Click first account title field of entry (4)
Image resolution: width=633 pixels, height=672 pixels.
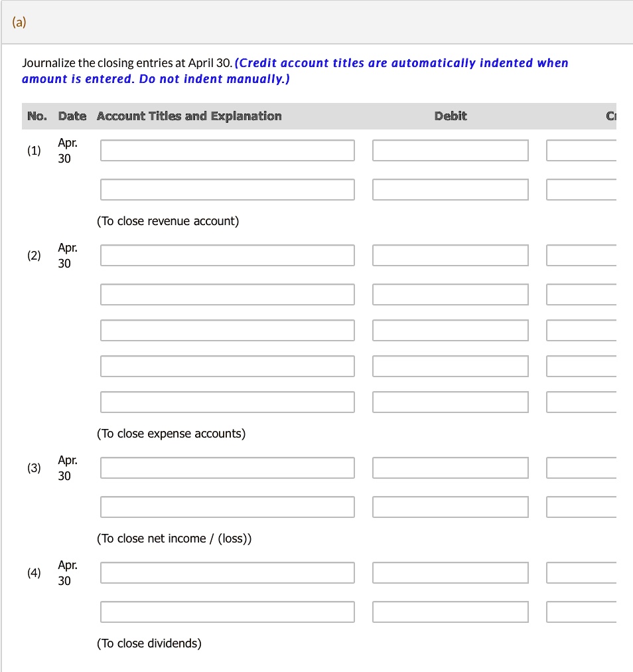[228, 573]
